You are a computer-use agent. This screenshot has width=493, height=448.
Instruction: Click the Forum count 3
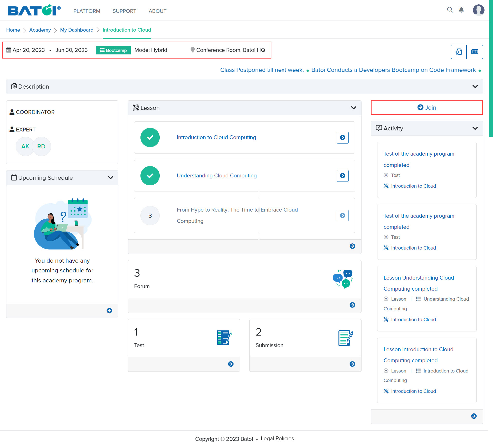137,273
